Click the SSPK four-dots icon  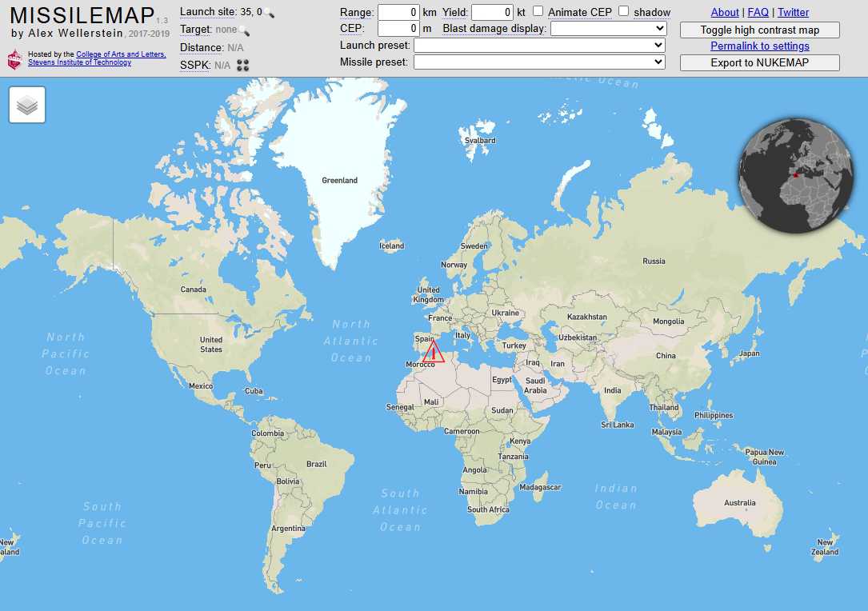click(x=243, y=66)
